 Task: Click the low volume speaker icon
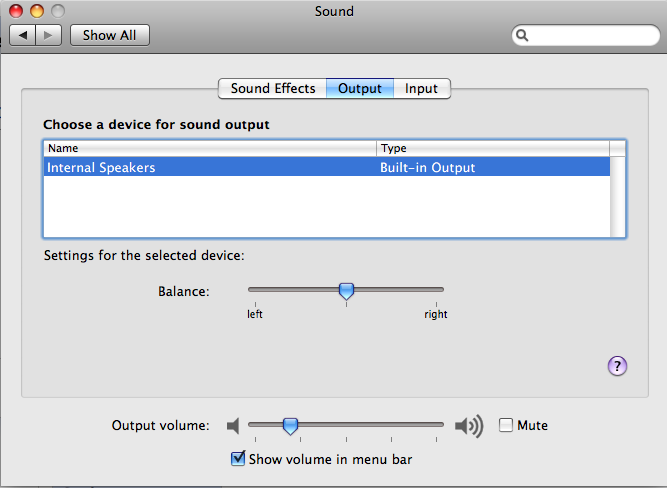[233, 425]
